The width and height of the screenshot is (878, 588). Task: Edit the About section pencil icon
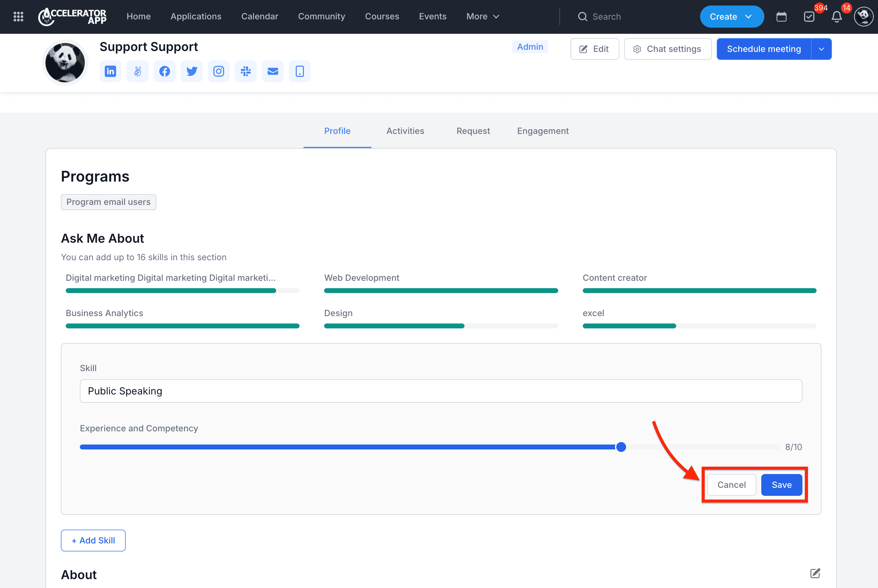coord(815,573)
